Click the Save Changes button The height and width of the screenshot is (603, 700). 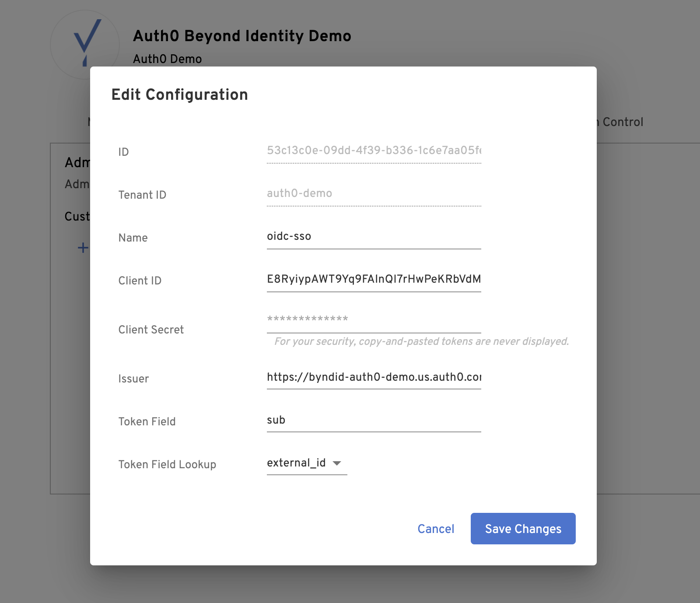523,529
